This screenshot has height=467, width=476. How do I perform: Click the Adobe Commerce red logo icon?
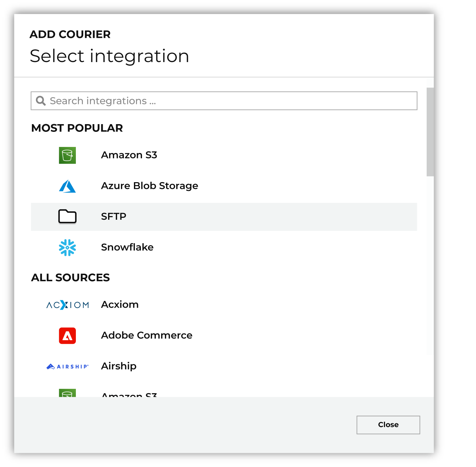67,336
